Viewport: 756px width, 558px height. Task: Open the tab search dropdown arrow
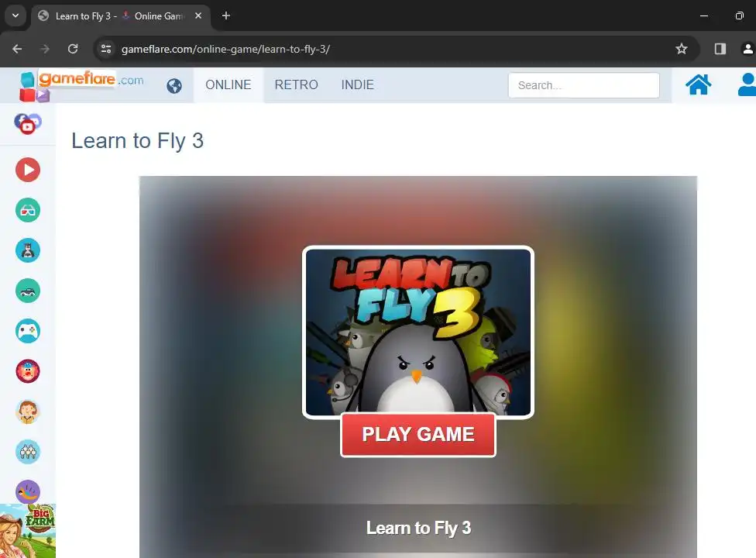click(15, 15)
